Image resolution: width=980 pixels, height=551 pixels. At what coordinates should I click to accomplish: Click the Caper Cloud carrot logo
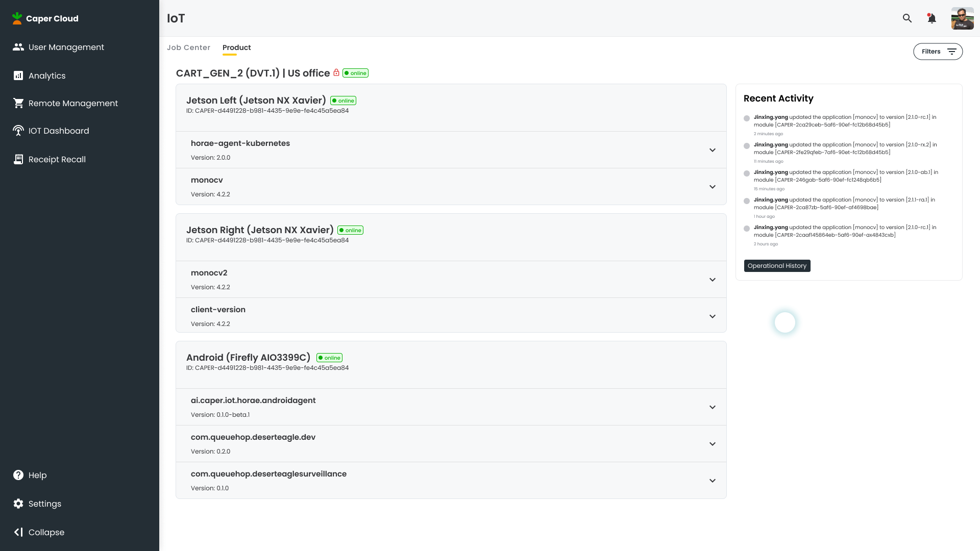17,18
